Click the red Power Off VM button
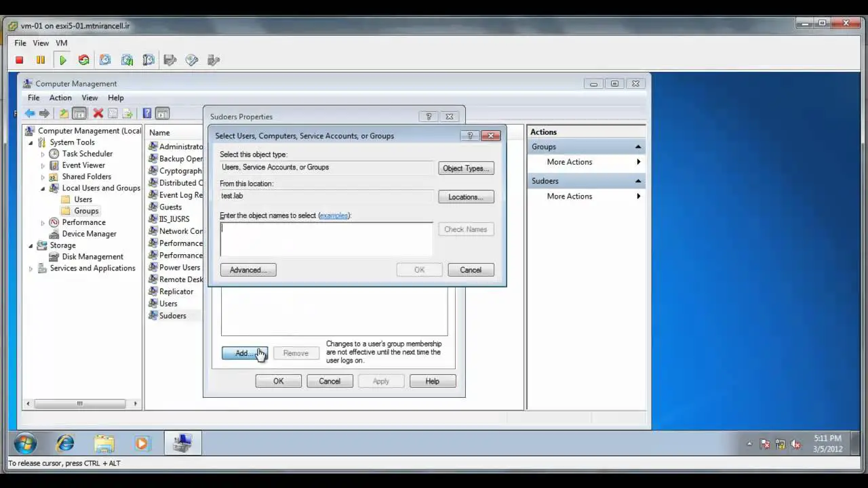 (x=19, y=60)
